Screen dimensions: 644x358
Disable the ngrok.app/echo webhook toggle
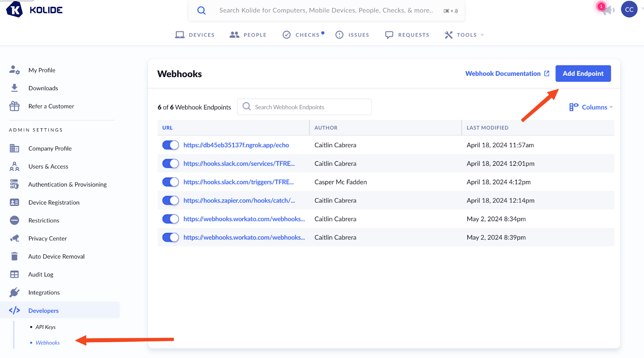tap(170, 145)
